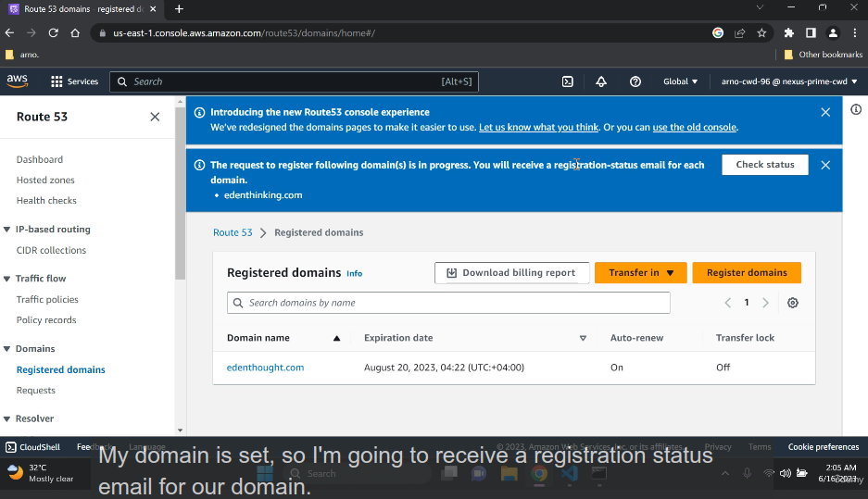Open table preferences gear icon
Image resolution: width=868 pixels, height=499 pixels.
[793, 303]
